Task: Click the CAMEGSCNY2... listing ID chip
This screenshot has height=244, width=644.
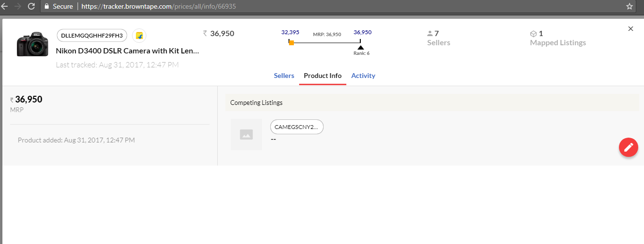Action: [297, 127]
